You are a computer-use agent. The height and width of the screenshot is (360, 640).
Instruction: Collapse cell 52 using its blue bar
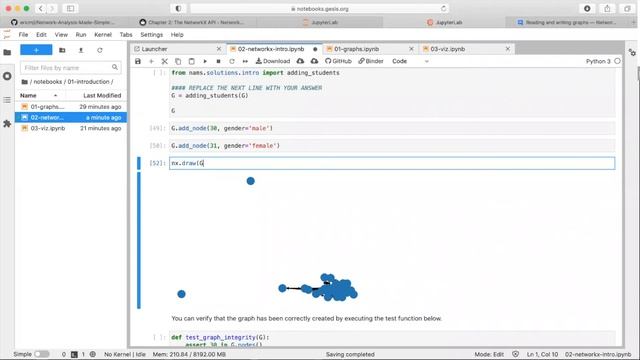[x=139, y=163]
